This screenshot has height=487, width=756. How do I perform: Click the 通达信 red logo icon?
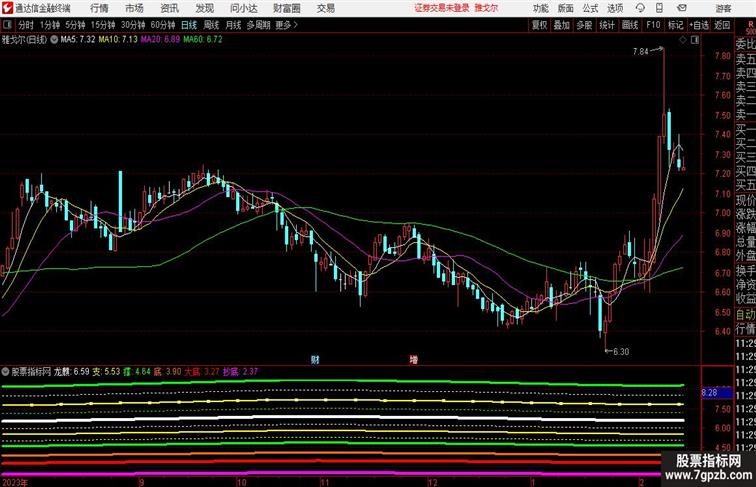(7, 8)
